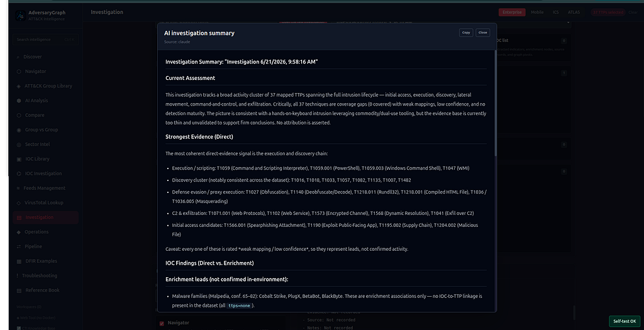
Task: Go to AI Analysis section
Action: click(45, 101)
